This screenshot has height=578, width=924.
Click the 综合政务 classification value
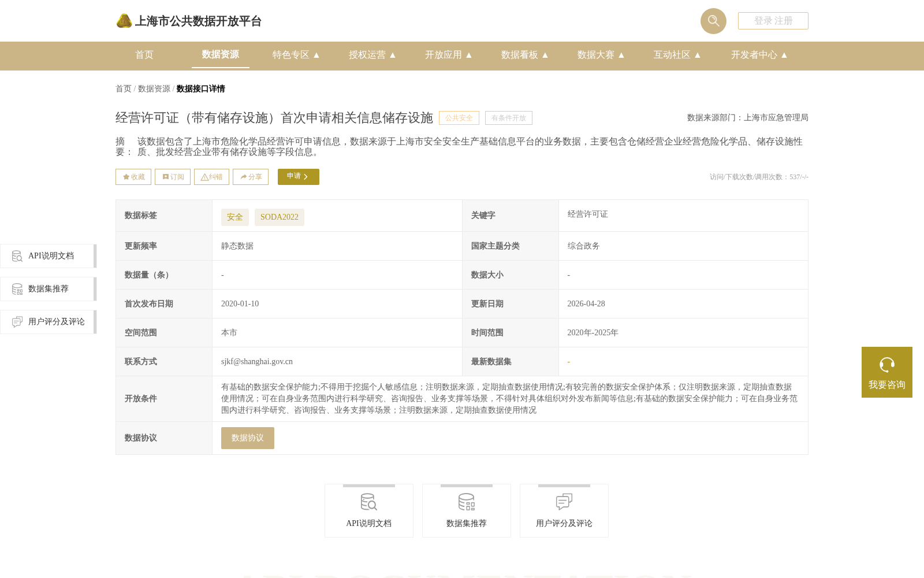pyautogui.click(x=584, y=246)
